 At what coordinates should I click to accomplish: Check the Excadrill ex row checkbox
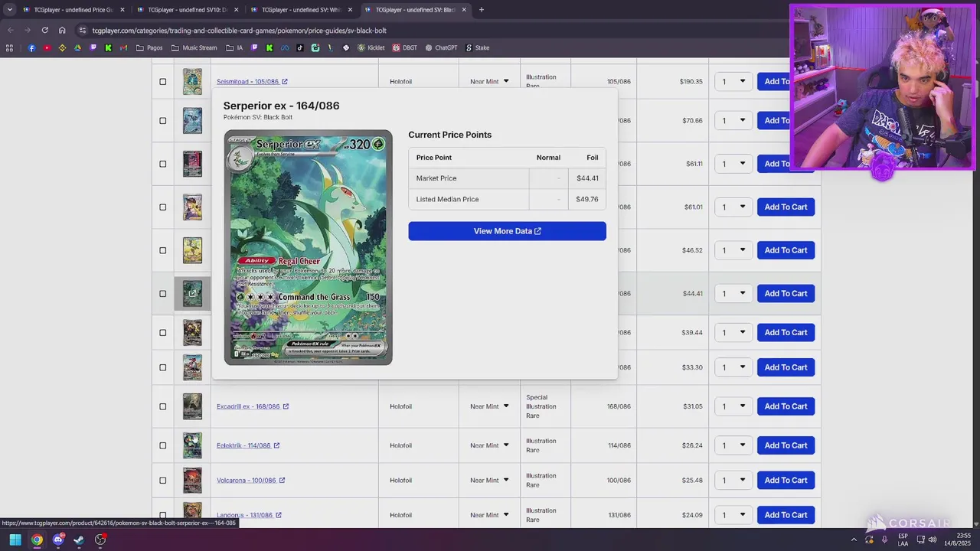(162, 406)
